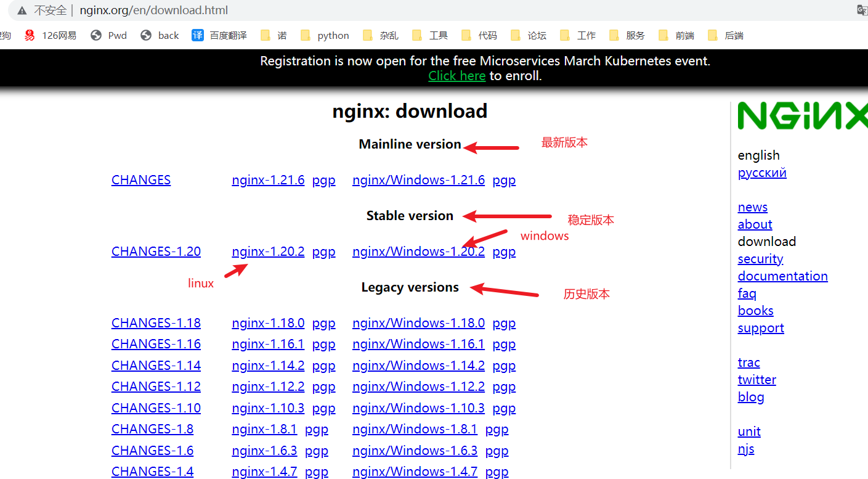Go to the documentation page
The width and height of the screenshot is (868, 479).
pyautogui.click(x=782, y=276)
